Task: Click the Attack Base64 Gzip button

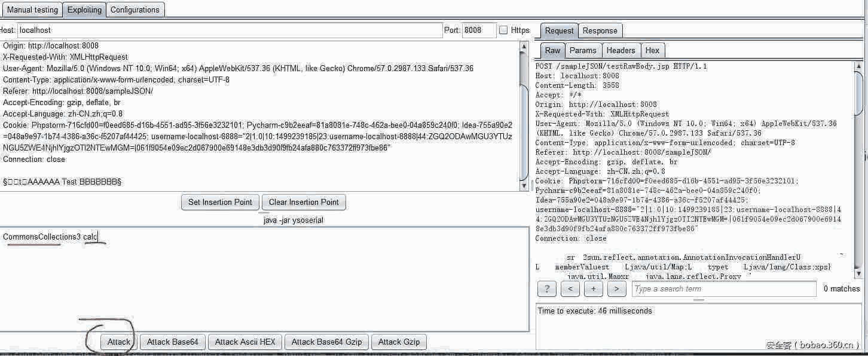Action: 326,342
